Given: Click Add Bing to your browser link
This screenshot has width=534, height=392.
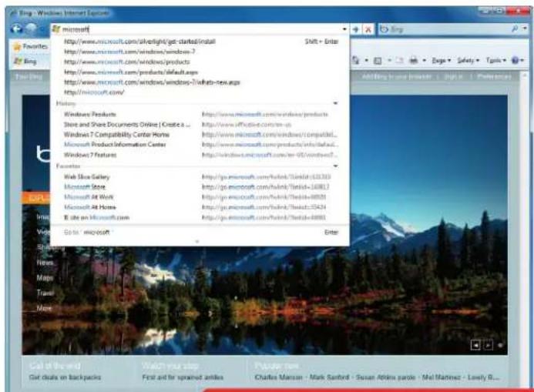Looking at the screenshot, I should [397, 77].
